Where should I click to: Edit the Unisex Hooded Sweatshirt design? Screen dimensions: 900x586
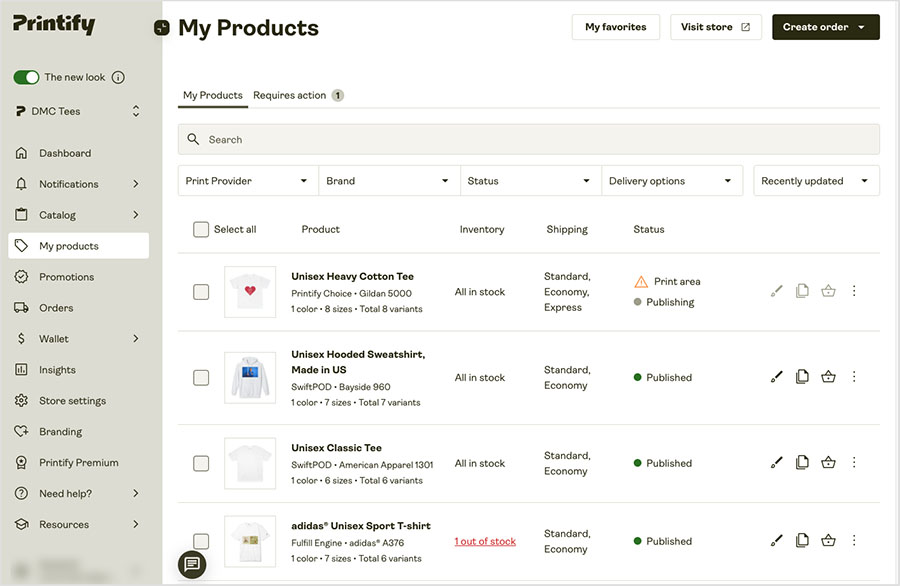777,377
